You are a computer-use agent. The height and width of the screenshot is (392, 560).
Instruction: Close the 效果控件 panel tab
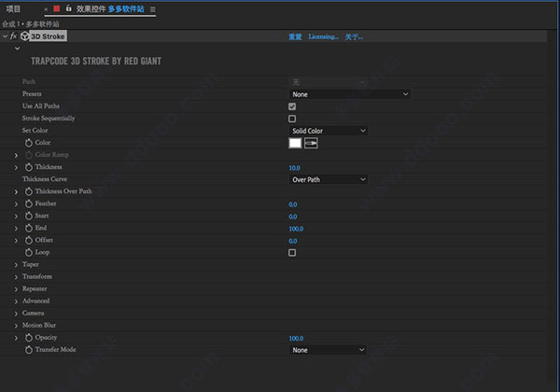(x=46, y=9)
